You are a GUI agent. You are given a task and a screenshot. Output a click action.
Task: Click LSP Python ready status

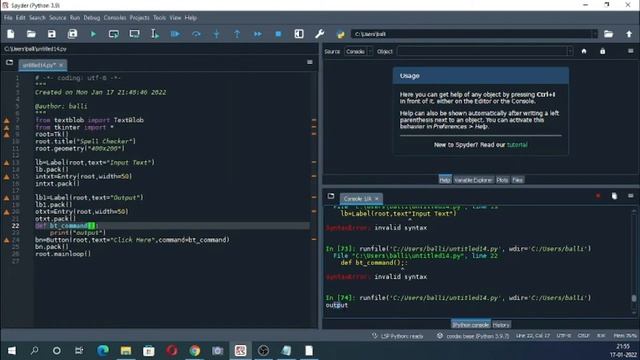click(x=397, y=336)
